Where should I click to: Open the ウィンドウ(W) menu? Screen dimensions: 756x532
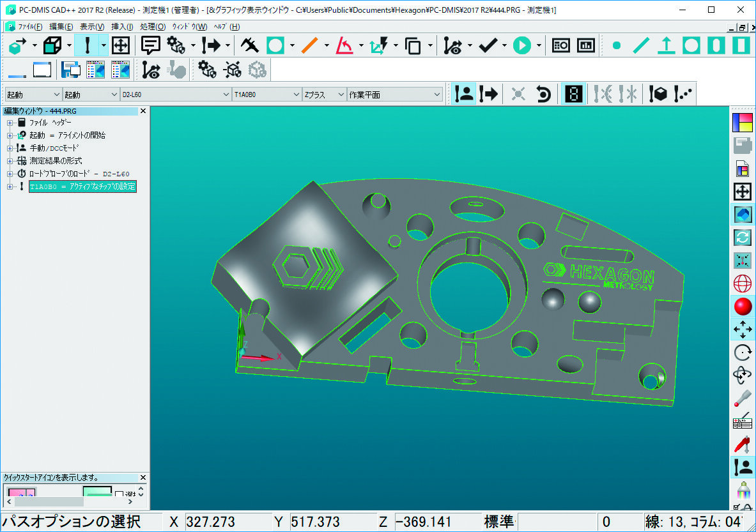pyautogui.click(x=190, y=26)
